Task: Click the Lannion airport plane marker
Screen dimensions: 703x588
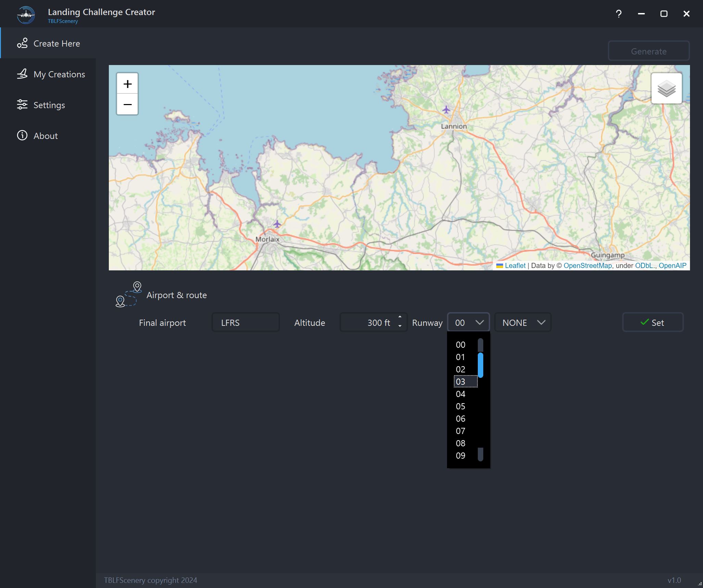Action: 446,110
